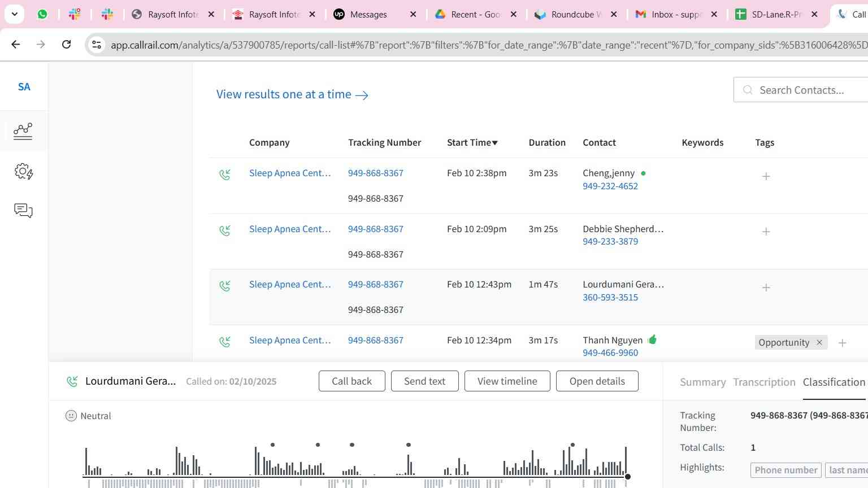868x488 pixels.
Task: Click inbound call icon for Cheng,jenny row
Action: (225, 175)
